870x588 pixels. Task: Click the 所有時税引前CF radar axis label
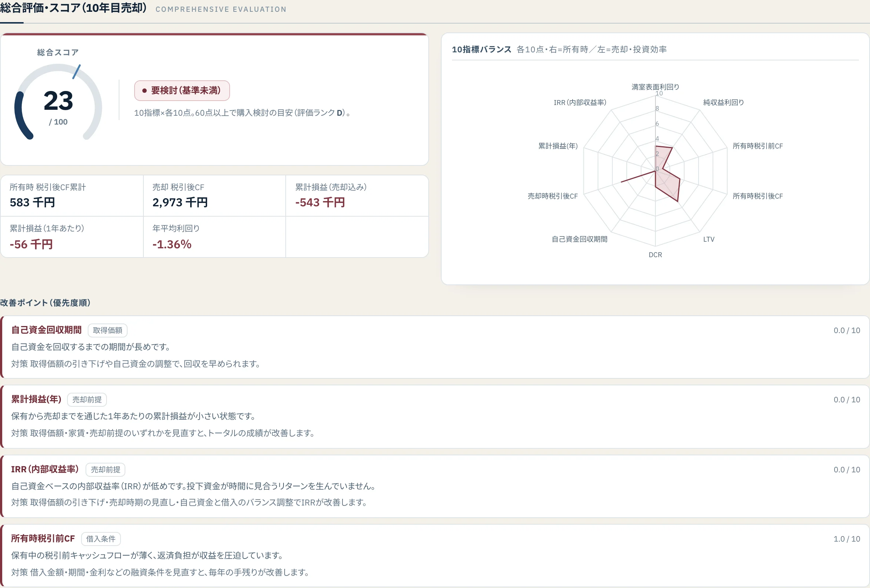[757, 146]
